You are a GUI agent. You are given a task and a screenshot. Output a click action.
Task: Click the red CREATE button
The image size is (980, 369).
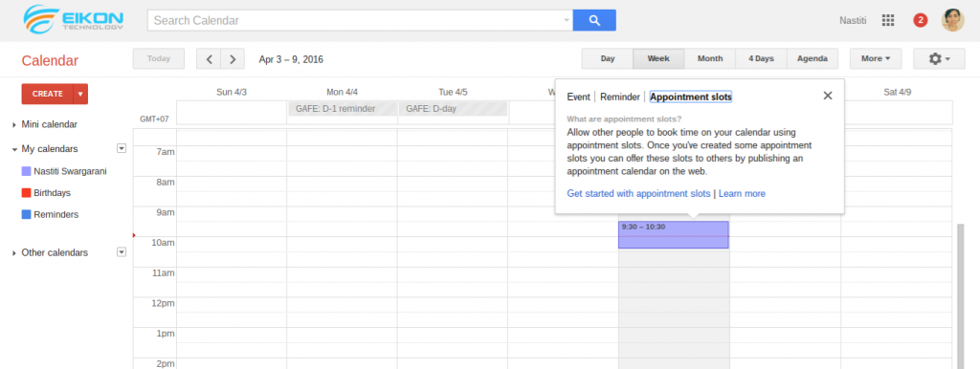[48, 94]
